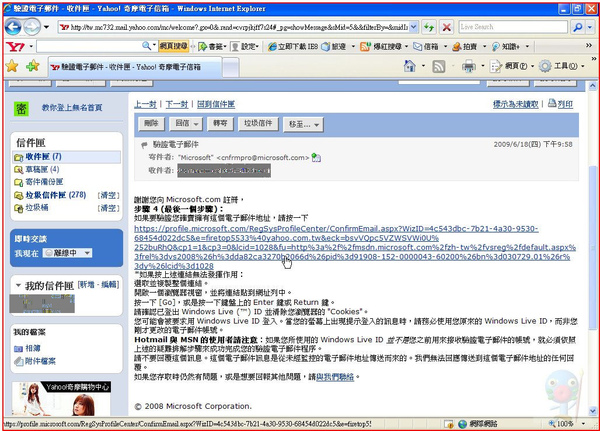Click the Live Search magnifier icon

[577, 27]
